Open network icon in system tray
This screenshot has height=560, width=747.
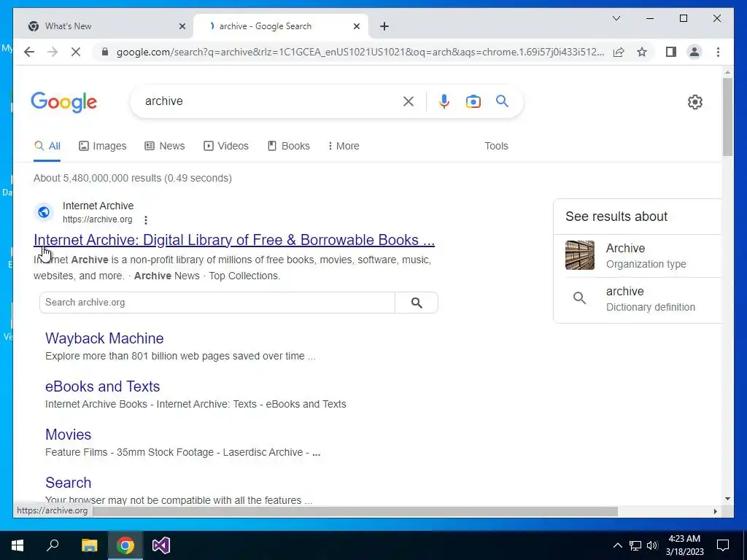(635, 545)
